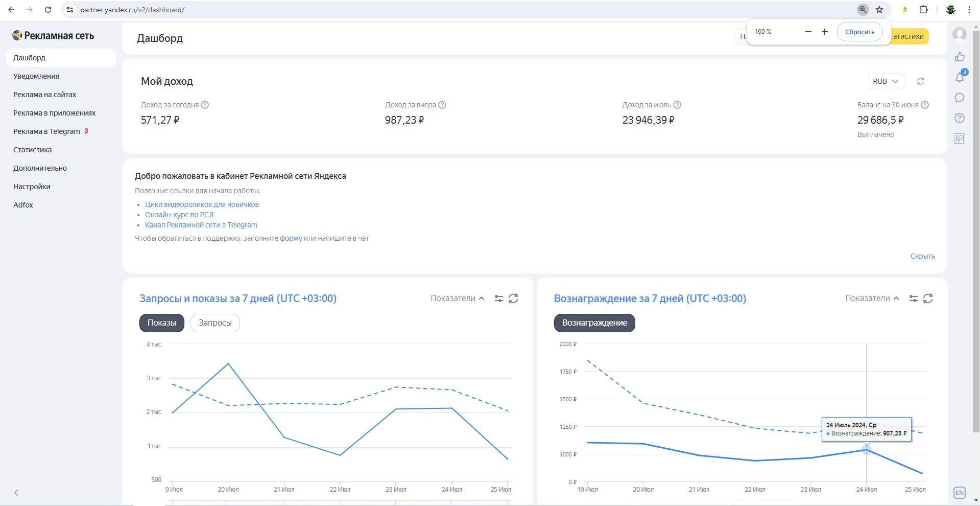980x506 pixels.
Task: Open link Канал Рекламной сети в Telegram
Action: [201, 225]
